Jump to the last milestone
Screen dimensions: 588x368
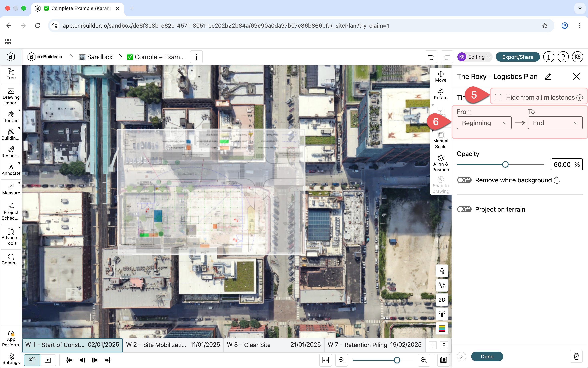pos(108,360)
